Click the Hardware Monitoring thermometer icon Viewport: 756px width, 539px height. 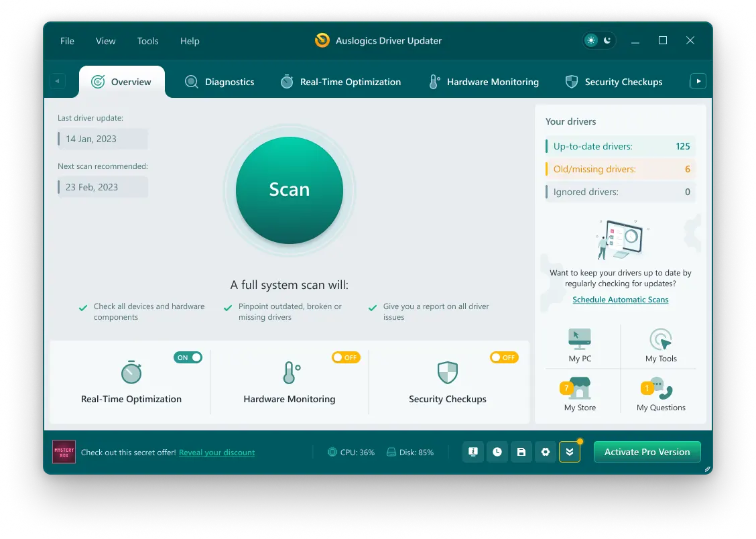click(x=291, y=372)
